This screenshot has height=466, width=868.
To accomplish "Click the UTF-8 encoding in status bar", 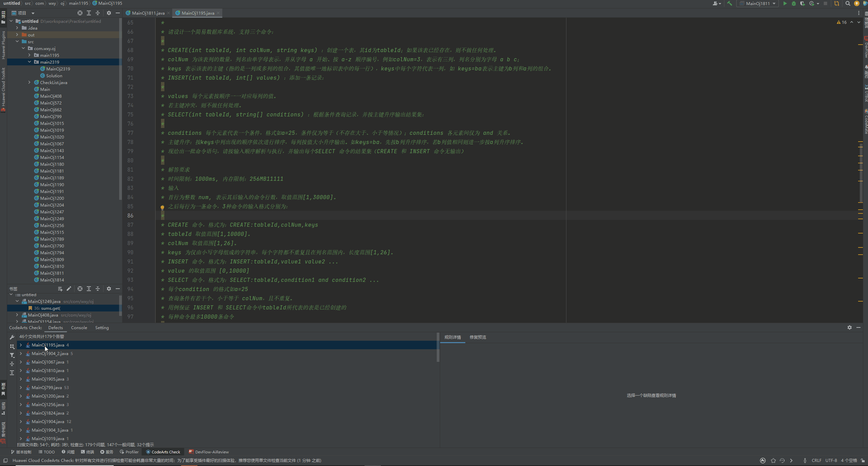I will point(831,460).
